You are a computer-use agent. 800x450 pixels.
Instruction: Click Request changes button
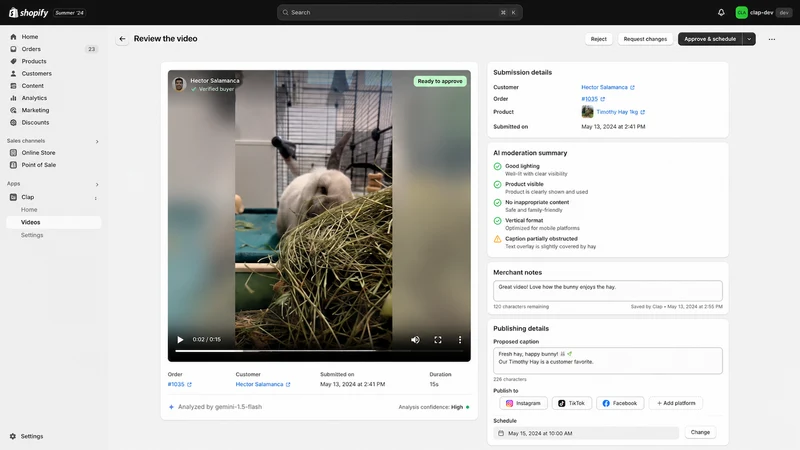(645, 39)
